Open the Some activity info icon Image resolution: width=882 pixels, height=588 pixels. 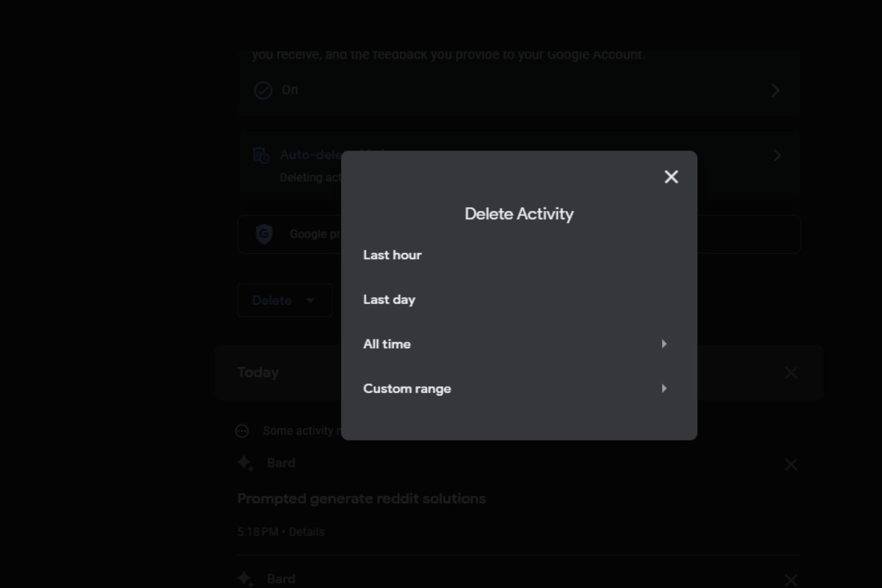tap(242, 431)
